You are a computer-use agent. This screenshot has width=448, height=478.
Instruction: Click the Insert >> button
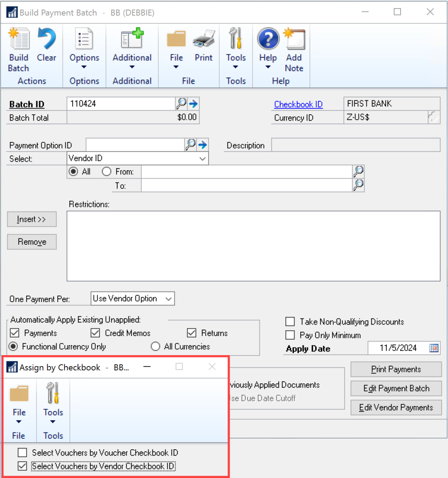pos(32,219)
